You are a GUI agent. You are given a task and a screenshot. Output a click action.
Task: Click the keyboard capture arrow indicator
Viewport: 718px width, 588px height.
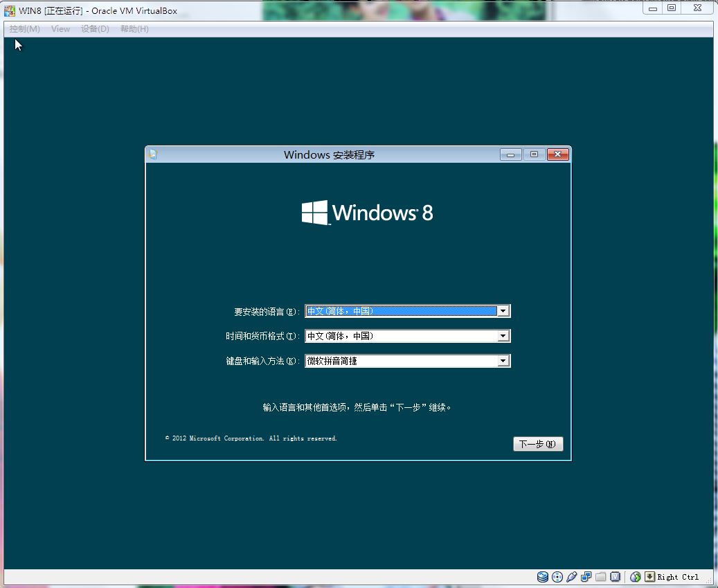point(649,577)
